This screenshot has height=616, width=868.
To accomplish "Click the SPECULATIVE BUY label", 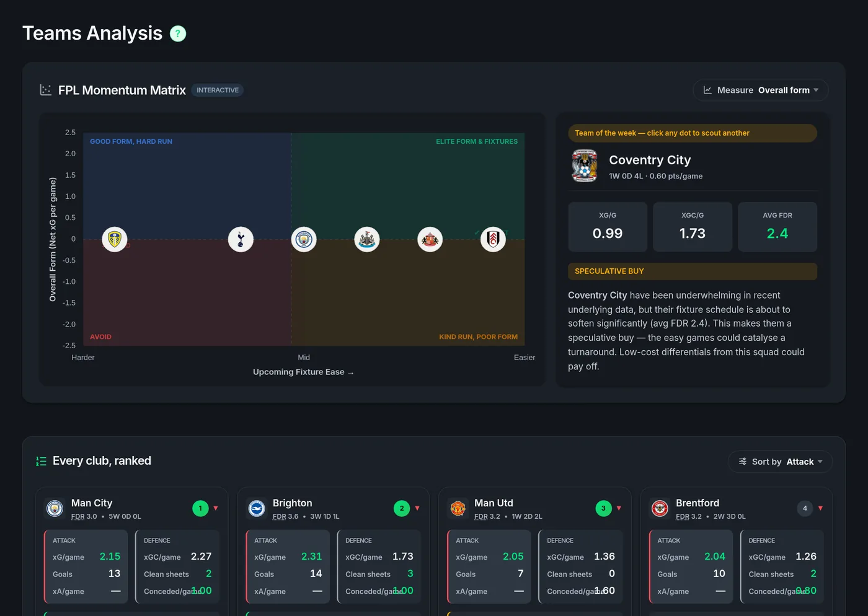I will coord(693,271).
